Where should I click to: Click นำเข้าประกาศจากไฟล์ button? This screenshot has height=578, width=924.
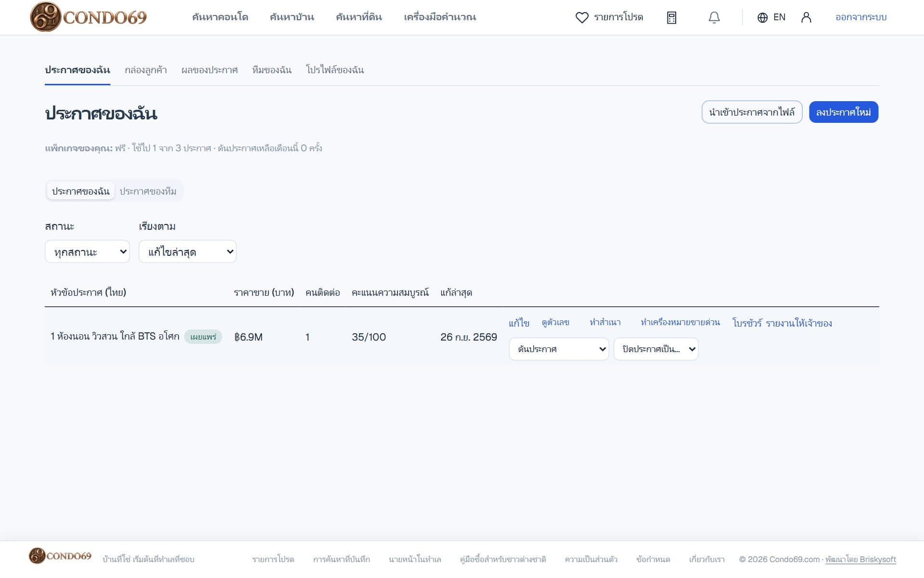coord(752,112)
